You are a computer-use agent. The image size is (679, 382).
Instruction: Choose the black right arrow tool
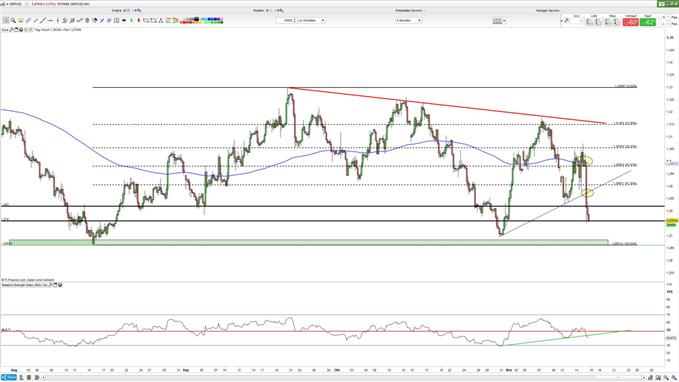point(124,20)
